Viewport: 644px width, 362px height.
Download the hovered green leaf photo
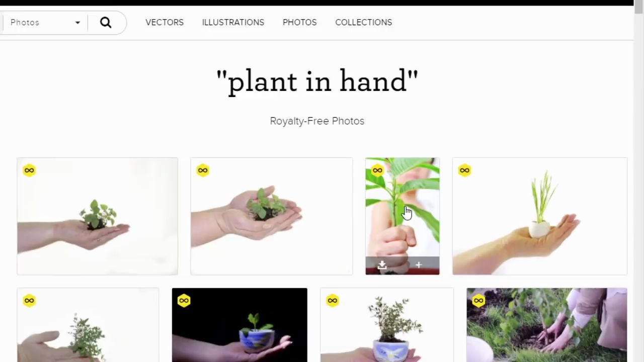tap(382, 265)
